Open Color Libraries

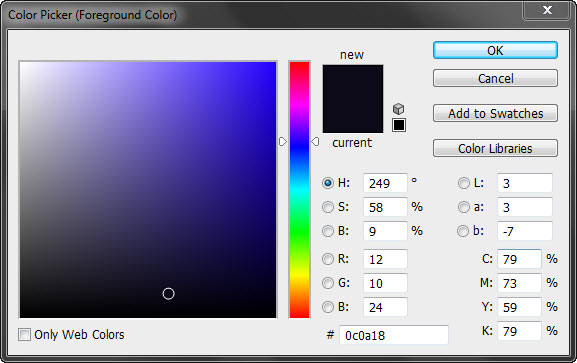pyautogui.click(x=495, y=148)
